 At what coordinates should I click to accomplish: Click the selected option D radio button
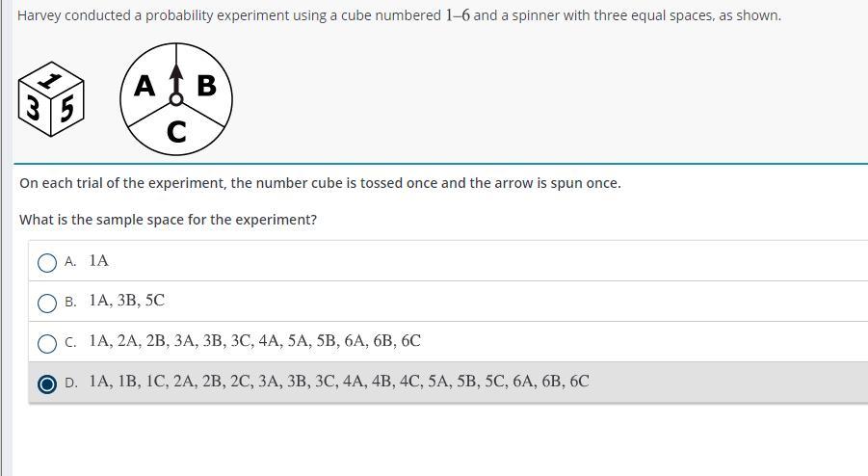[47, 383]
